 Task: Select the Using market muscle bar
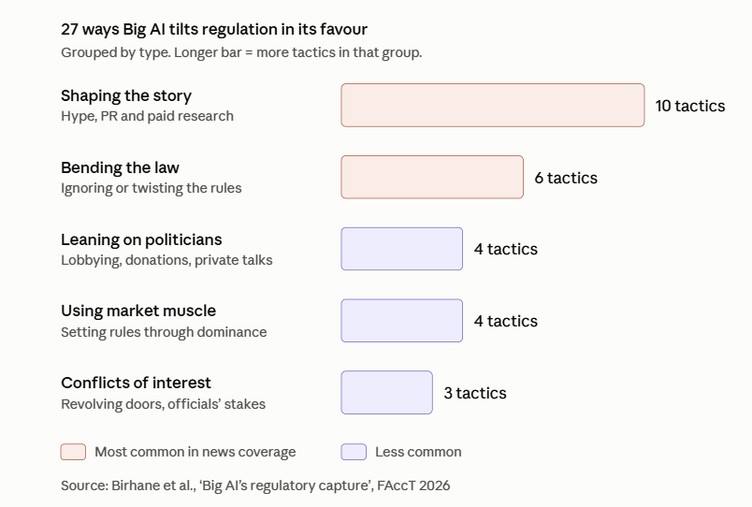[402, 320]
